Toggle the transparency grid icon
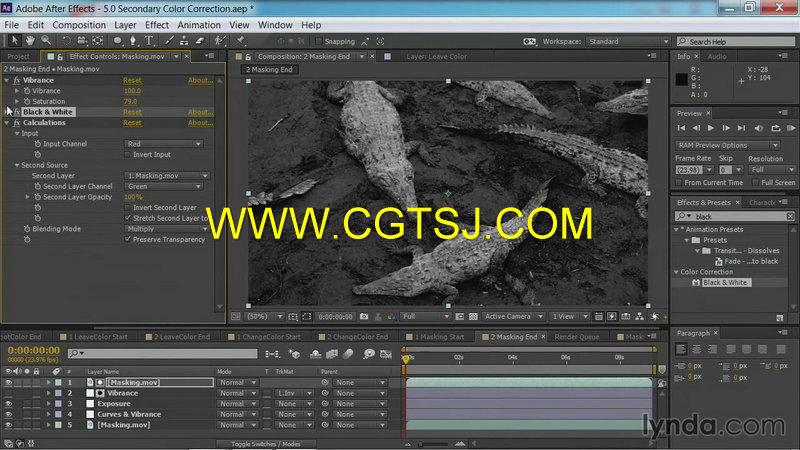 [473, 317]
